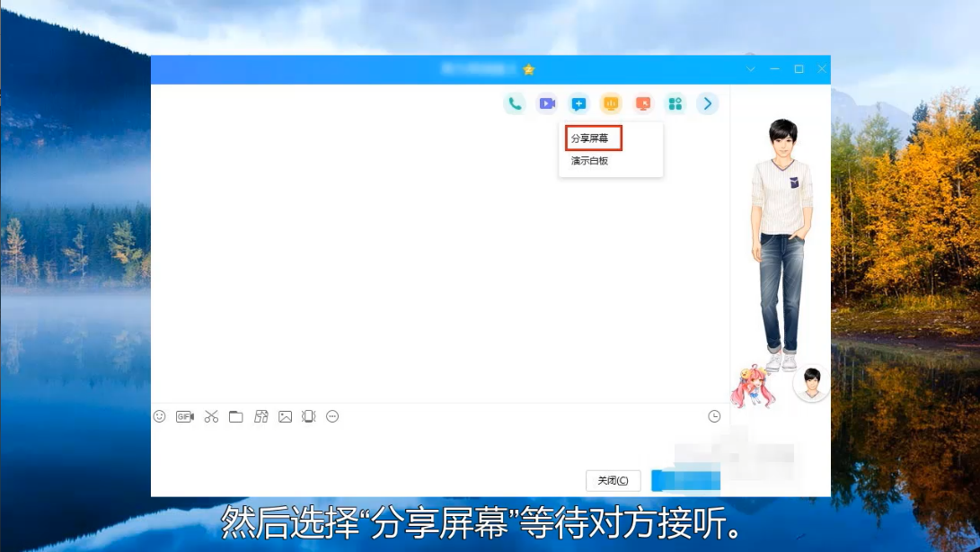The width and height of the screenshot is (980, 552).
Task: Start a video call with the camera icon
Action: 546,104
